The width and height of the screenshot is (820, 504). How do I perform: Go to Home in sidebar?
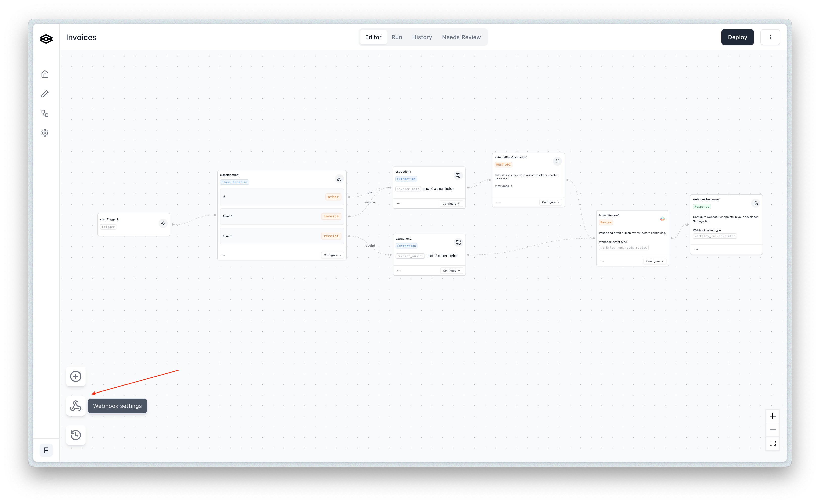click(45, 74)
